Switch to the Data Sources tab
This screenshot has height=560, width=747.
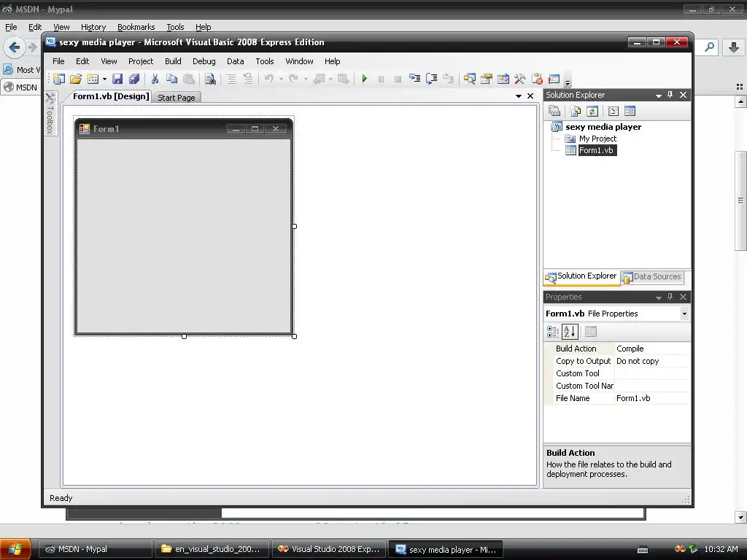tap(651, 276)
